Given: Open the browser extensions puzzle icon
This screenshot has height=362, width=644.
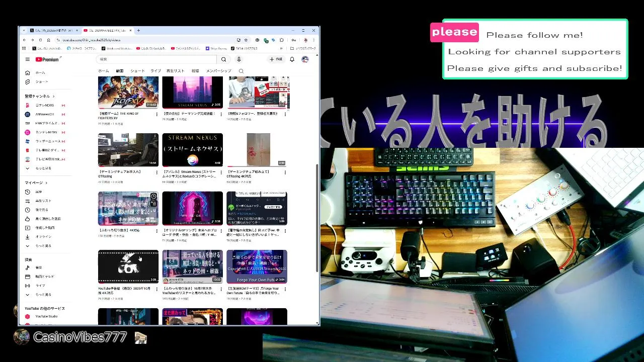Looking at the screenshot, I should pyautogui.click(x=281, y=40).
